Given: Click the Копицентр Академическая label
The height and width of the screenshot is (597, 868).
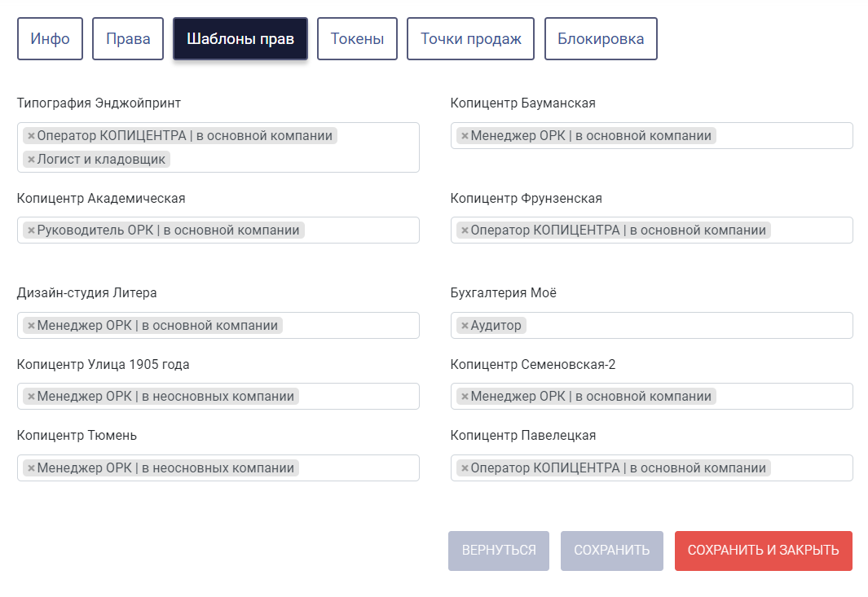Looking at the screenshot, I should 101,199.
